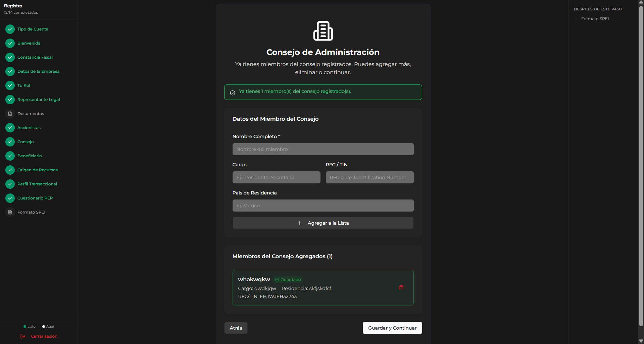Focus the Nombre Completo input field

coord(323,149)
